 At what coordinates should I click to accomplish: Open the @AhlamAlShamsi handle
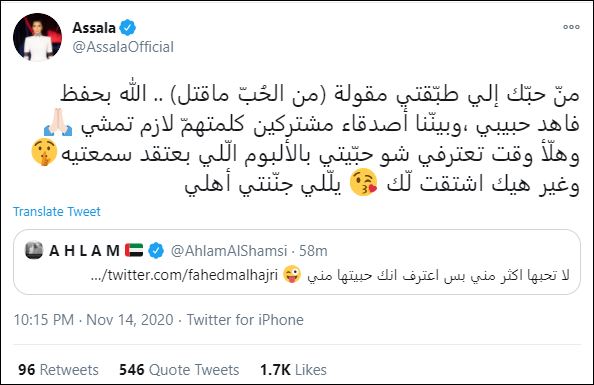(229, 251)
